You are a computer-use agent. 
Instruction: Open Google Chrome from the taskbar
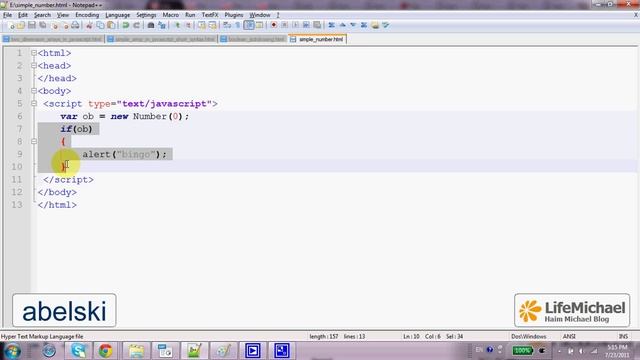tap(105, 351)
